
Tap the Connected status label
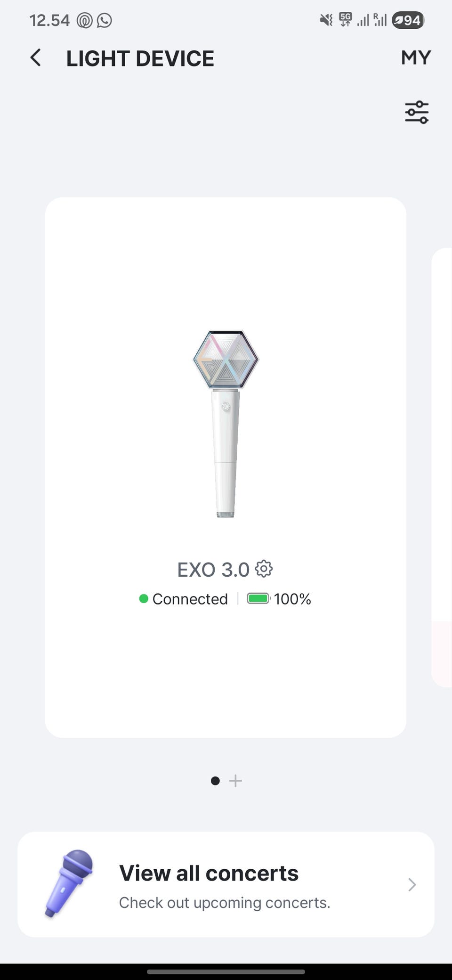coord(190,599)
